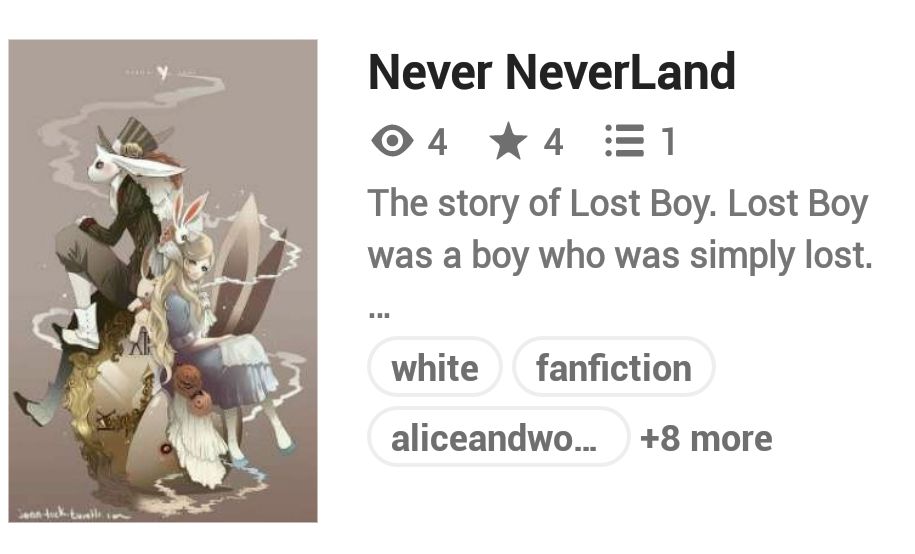Viewport: 915px width, 554px height.
Task: Select the 'white' tag
Action: (435, 368)
